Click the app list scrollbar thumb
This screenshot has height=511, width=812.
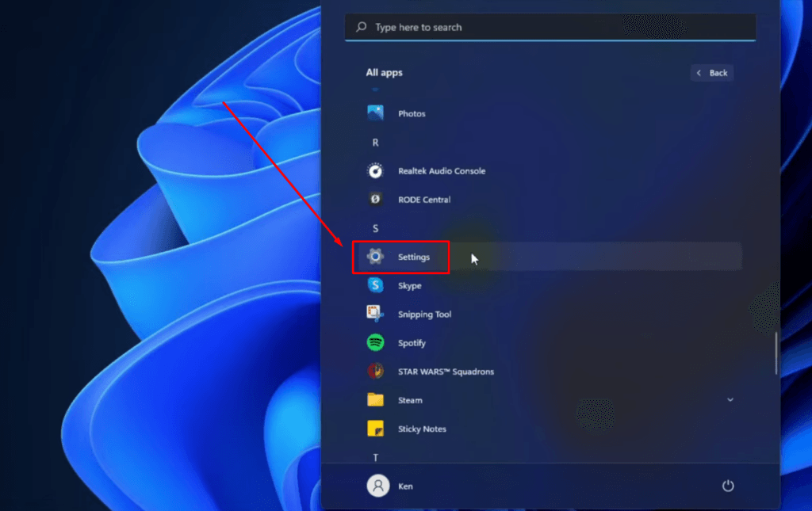776,353
